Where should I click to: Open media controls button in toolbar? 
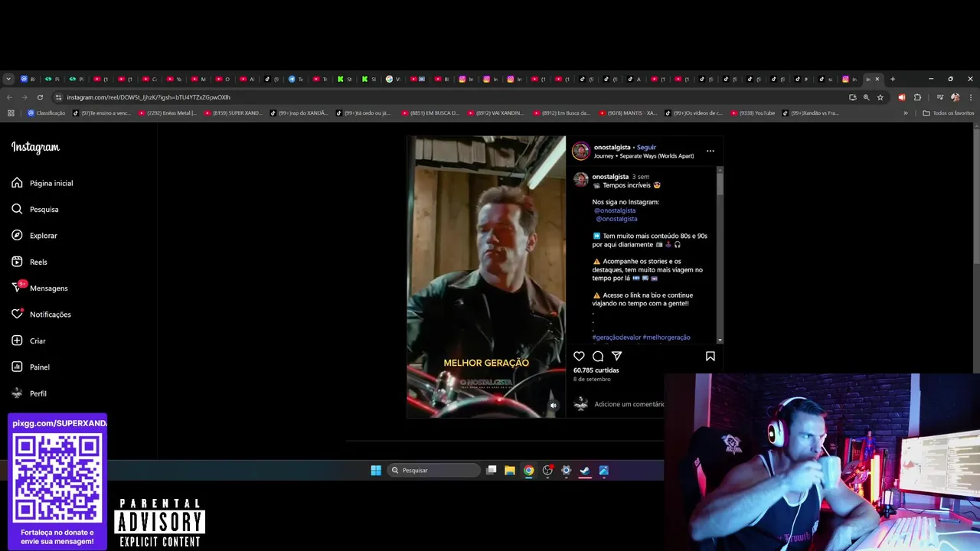[939, 97]
